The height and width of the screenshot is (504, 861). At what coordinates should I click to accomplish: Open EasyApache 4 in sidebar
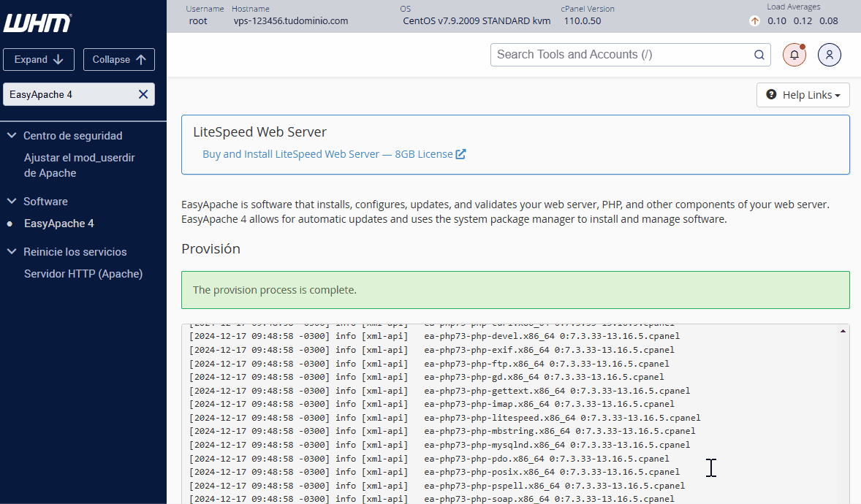pyautogui.click(x=58, y=224)
